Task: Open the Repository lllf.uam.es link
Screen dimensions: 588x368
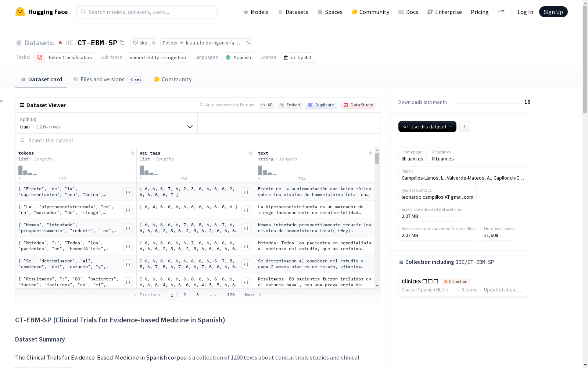Action: (x=443, y=159)
